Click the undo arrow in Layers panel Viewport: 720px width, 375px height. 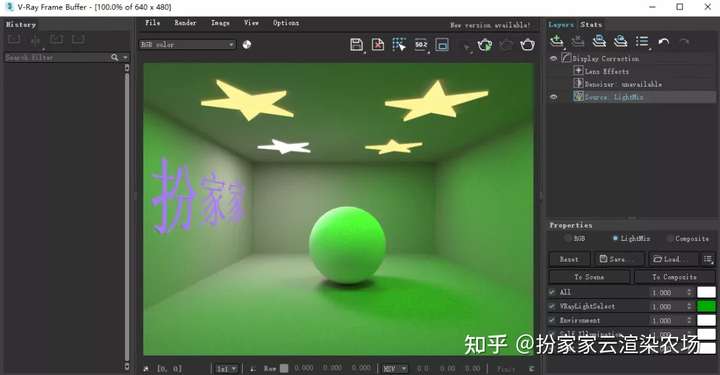[x=664, y=42]
